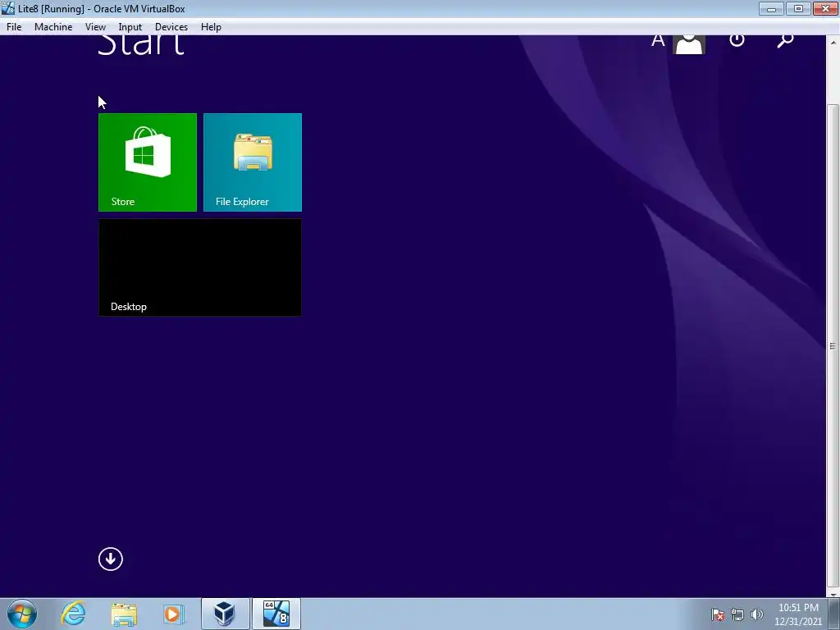Open the power options icon
This screenshot has height=630, width=840.
pyautogui.click(x=737, y=41)
